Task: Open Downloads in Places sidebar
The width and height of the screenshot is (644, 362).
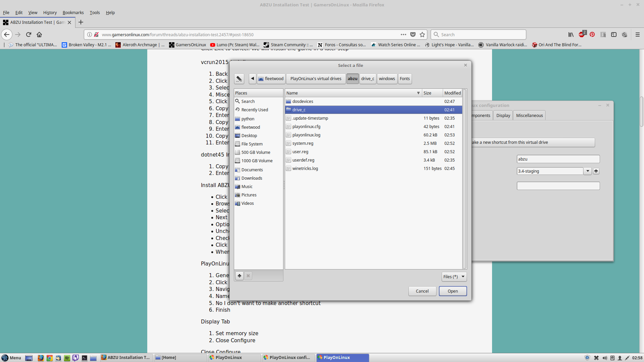Action: tap(258, 178)
